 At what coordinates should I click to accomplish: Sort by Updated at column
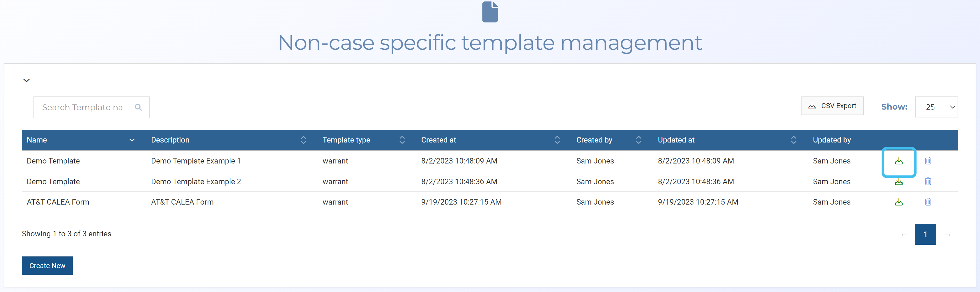coord(793,140)
